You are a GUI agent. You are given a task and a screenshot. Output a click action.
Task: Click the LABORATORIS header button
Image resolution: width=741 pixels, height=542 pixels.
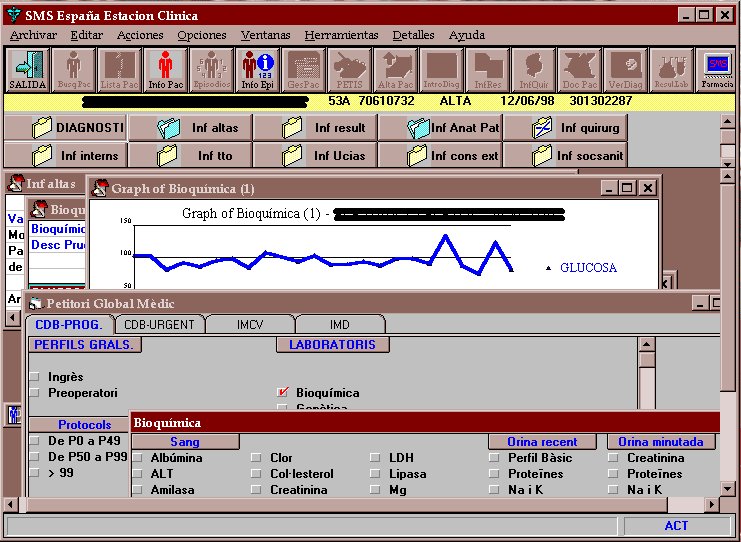click(x=332, y=344)
